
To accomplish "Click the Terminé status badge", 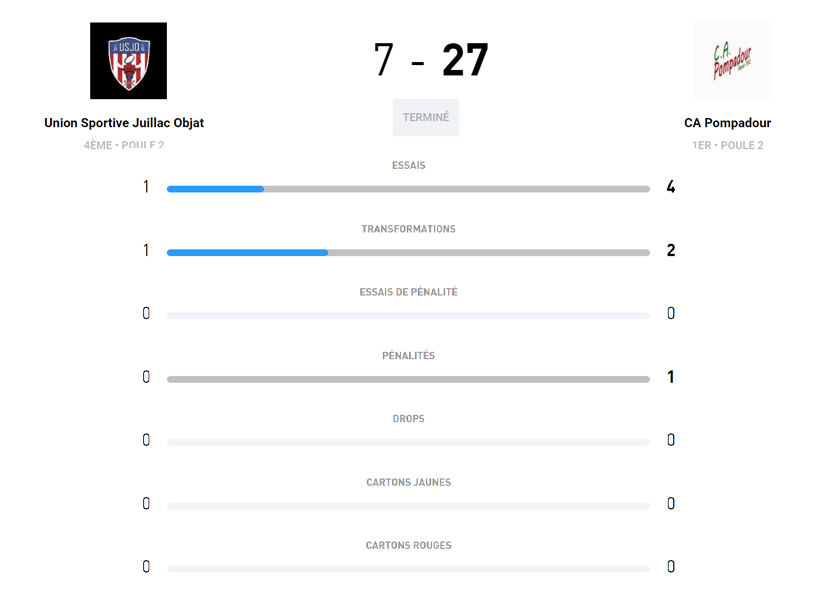I will [x=426, y=117].
